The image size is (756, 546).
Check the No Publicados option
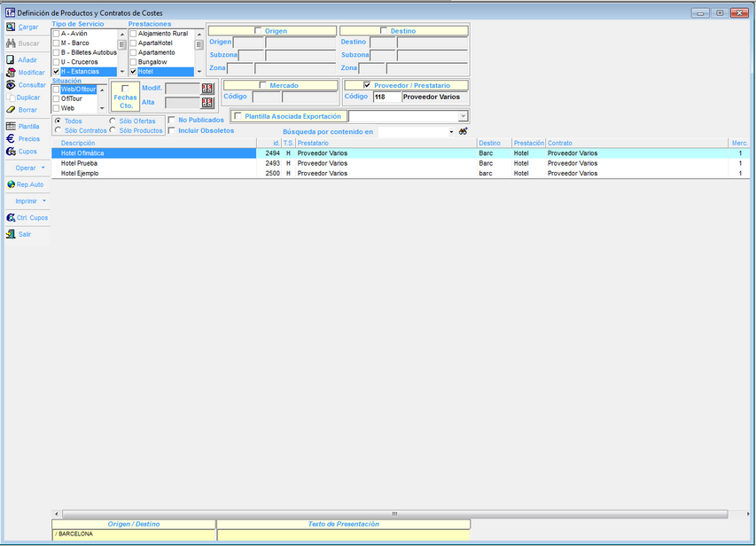pos(172,120)
